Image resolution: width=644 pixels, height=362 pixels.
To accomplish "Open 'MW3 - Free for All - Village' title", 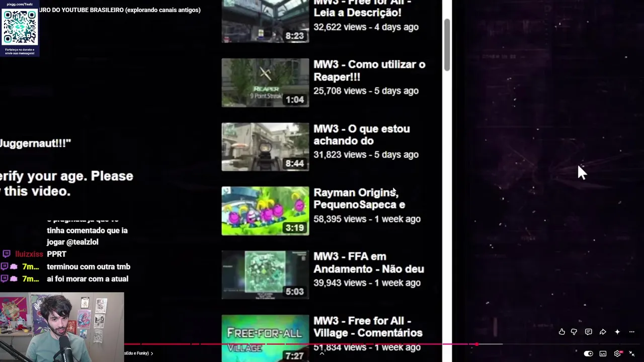I will [368, 327].
